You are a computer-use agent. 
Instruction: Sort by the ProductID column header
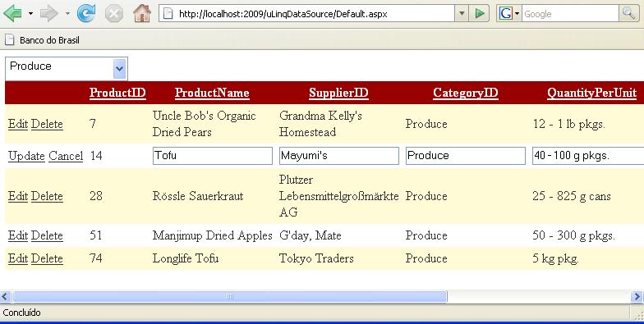(117, 93)
